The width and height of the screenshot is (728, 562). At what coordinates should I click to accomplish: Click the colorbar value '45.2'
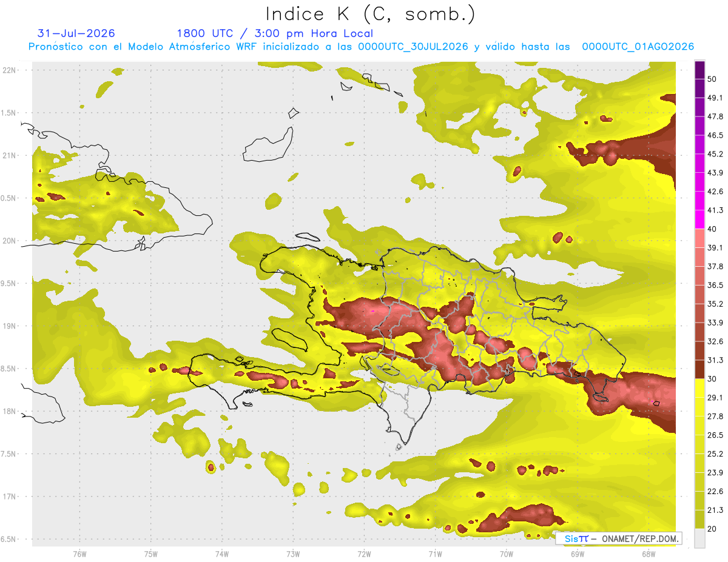click(715, 154)
